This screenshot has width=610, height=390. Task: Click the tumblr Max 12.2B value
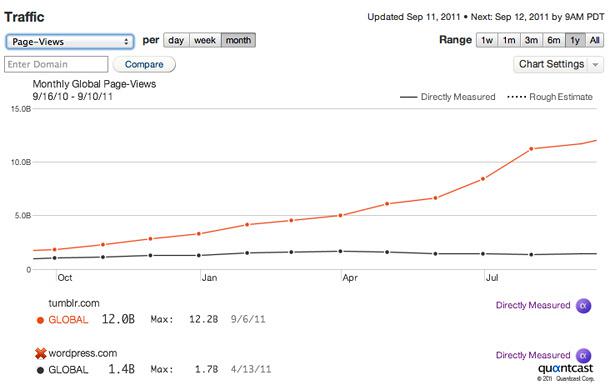pyautogui.click(x=203, y=320)
